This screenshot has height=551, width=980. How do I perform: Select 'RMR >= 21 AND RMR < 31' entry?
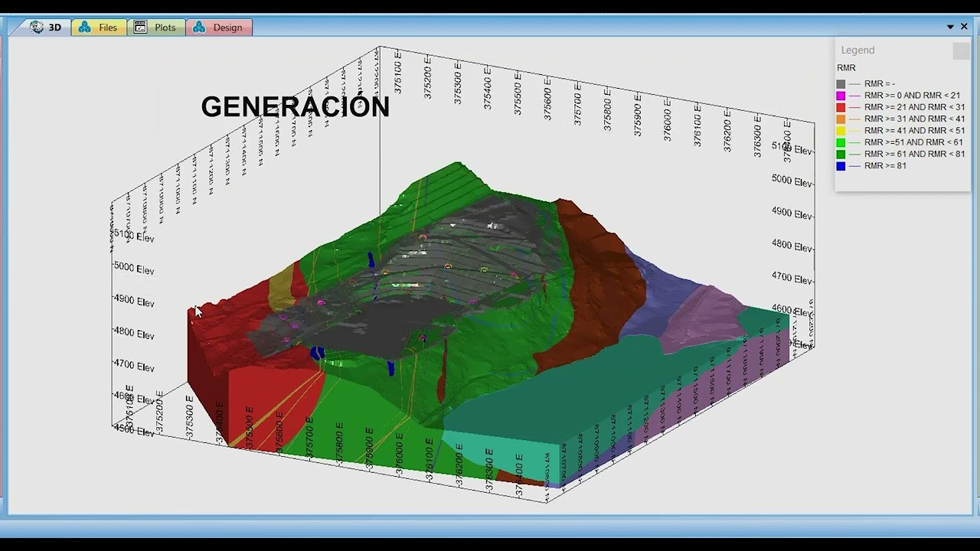pyautogui.click(x=915, y=107)
